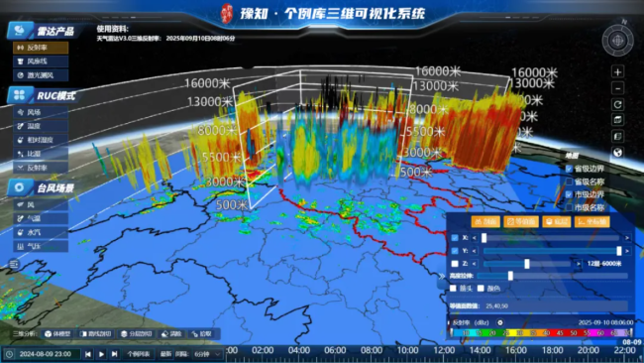The image size is (644, 363).
Task: Click the 体模型 volume model tool
Action: pos(57,334)
